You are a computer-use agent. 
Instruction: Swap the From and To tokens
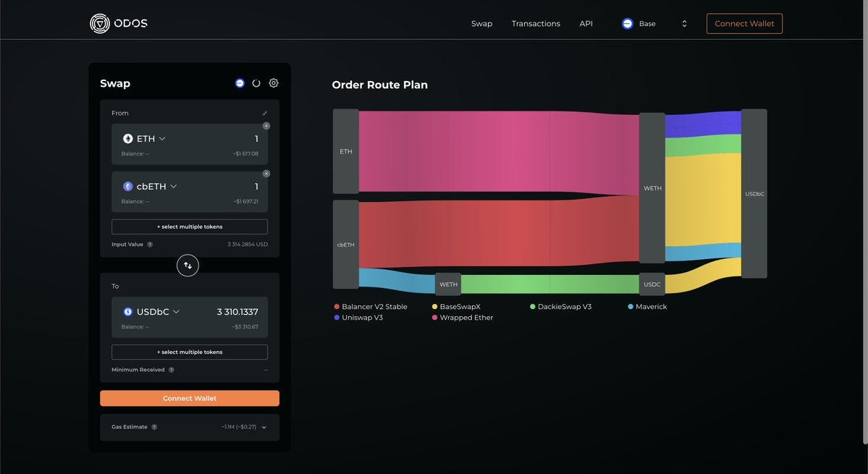pyautogui.click(x=187, y=266)
